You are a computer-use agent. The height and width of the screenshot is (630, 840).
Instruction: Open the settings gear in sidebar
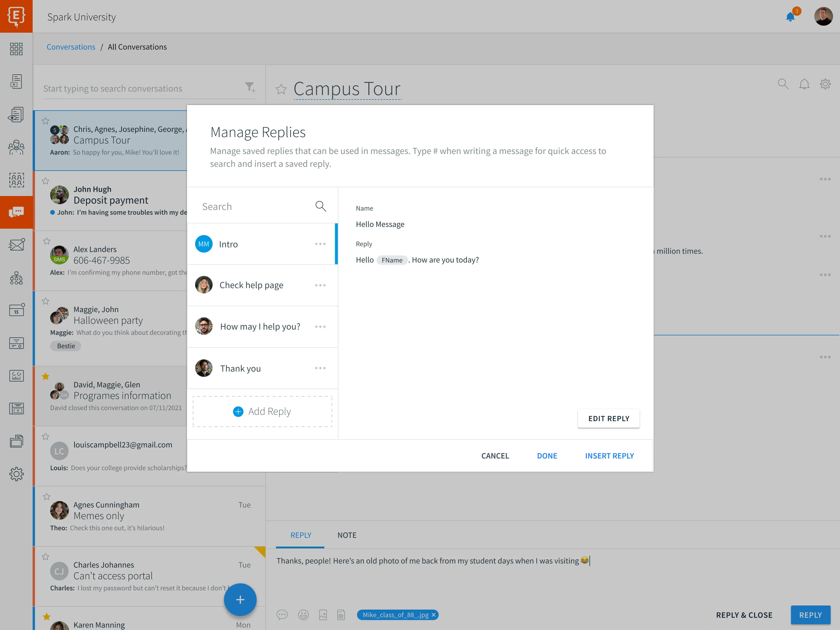click(x=16, y=474)
